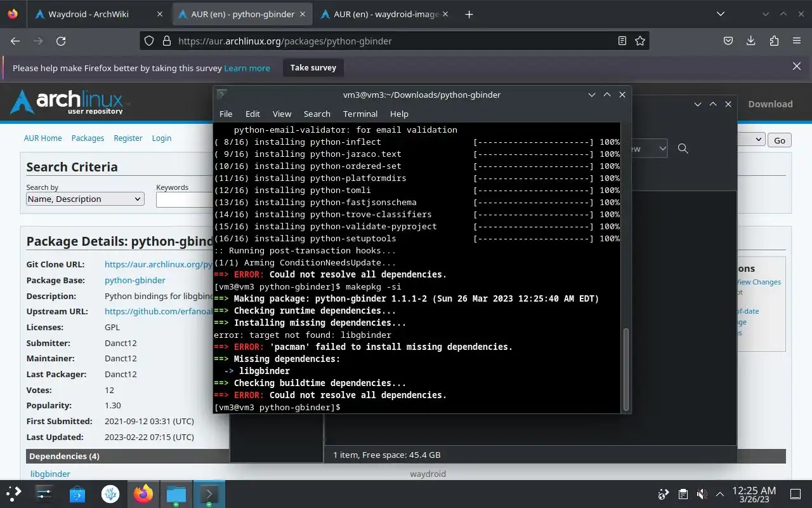The width and height of the screenshot is (812, 508).
Task: Open the terminal View menu
Action: [x=282, y=114]
